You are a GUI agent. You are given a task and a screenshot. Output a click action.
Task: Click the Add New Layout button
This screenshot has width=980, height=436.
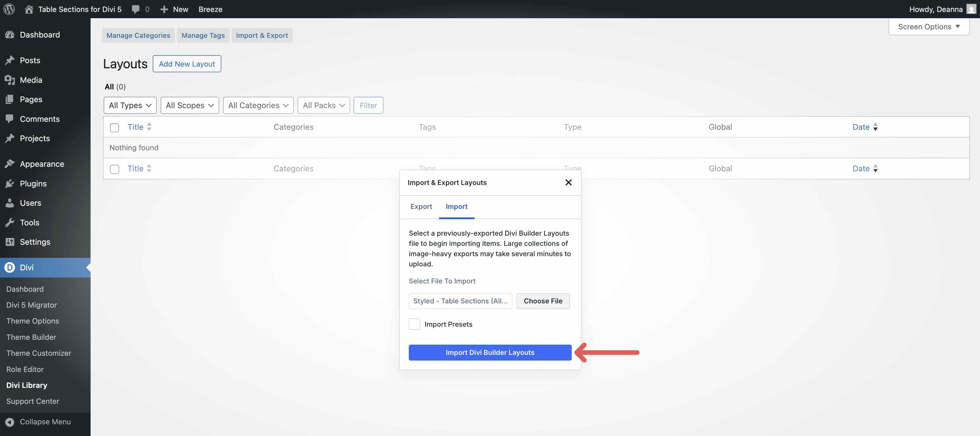coord(187,63)
